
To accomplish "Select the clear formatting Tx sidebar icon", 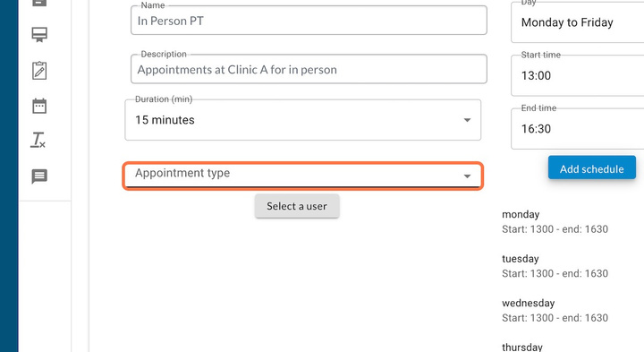I will [x=38, y=140].
